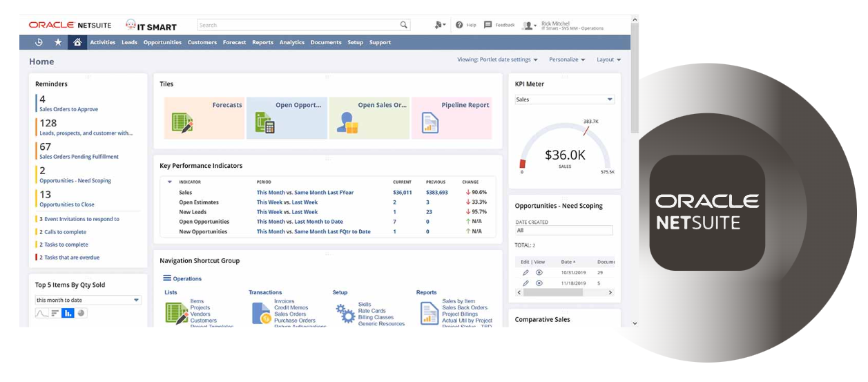The image size is (868, 382).
Task: Click the '3 Event Invitations to respond to' link
Action: pos(79,219)
